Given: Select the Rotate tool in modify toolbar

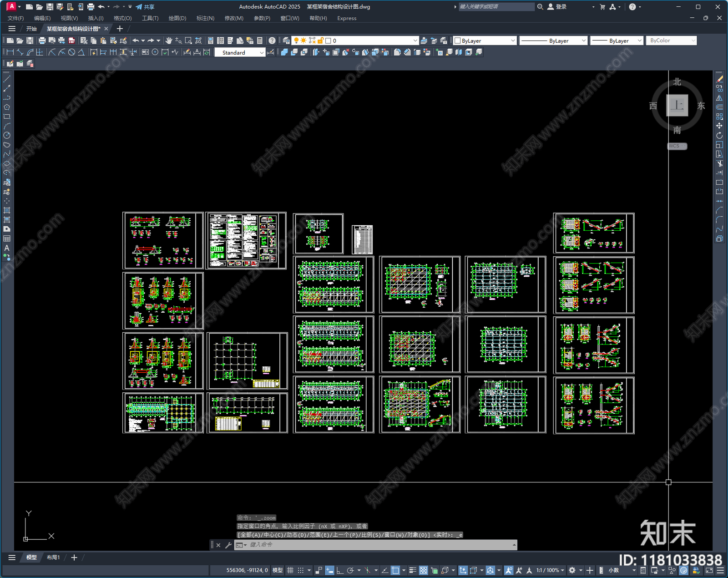Looking at the screenshot, I should coord(719,135).
